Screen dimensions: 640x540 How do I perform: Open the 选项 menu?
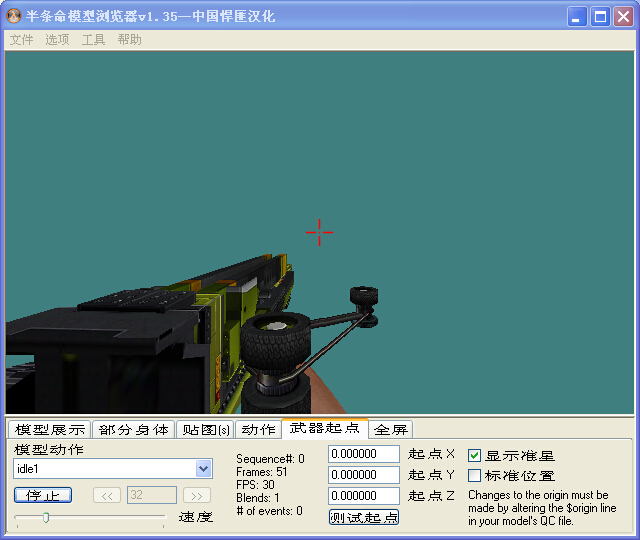pyautogui.click(x=57, y=40)
